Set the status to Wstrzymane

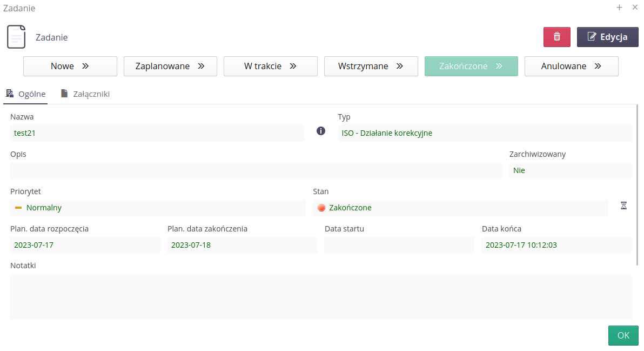coord(371,66)
